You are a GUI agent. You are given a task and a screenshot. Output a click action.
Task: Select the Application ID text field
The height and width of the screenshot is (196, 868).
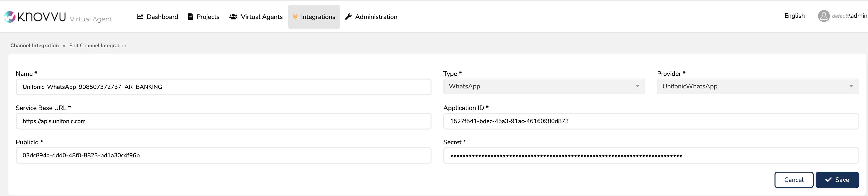coord(650,121)
